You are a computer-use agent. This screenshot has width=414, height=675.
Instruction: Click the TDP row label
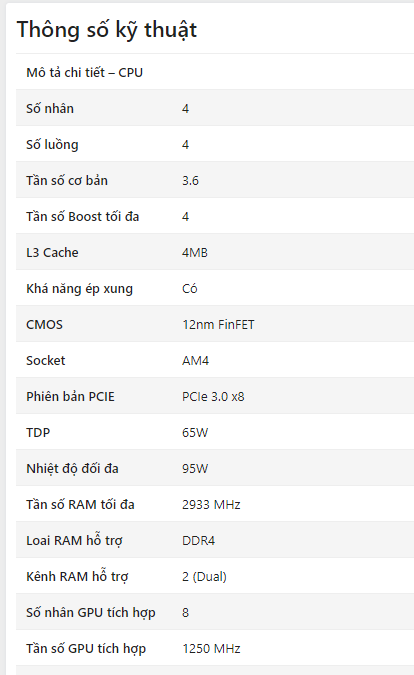(38, 433)
